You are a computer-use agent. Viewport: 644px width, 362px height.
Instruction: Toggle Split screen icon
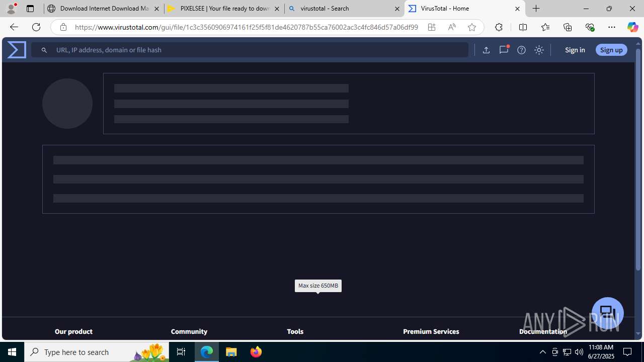click(523, 27)
